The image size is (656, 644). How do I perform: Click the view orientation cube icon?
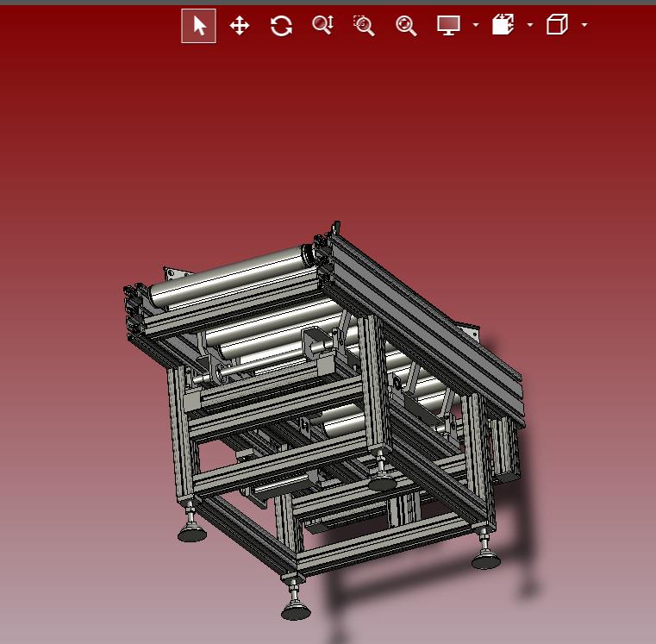point(557,24)
